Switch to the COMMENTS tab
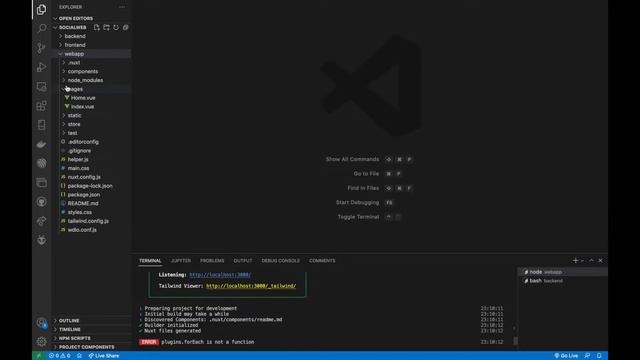The width and height of the screenshot is (640, 360). tap(322, 260)
